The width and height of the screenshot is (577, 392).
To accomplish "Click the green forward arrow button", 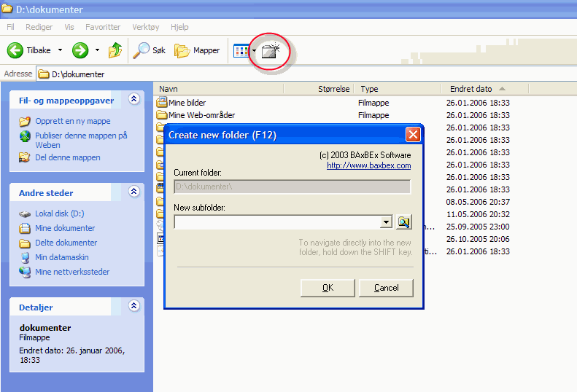I will [80, 50].
